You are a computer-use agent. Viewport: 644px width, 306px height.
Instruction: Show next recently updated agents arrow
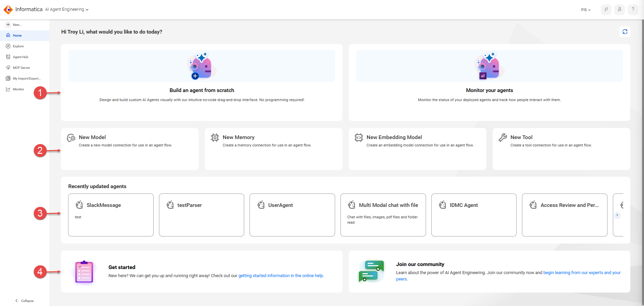617,215
